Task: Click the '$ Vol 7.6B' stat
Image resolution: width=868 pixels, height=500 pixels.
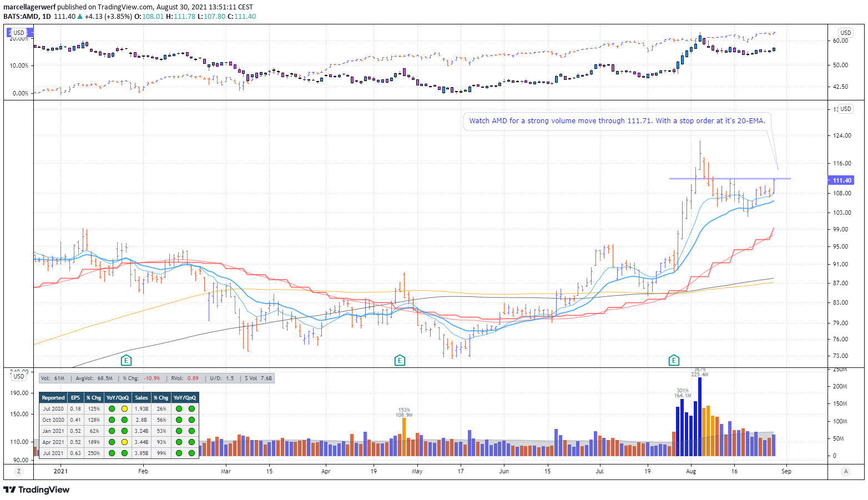Action: 259,378
